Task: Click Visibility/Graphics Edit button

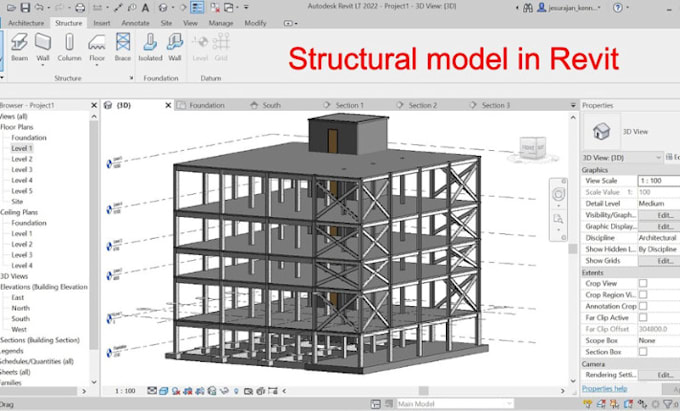Action: click(659, 215)
